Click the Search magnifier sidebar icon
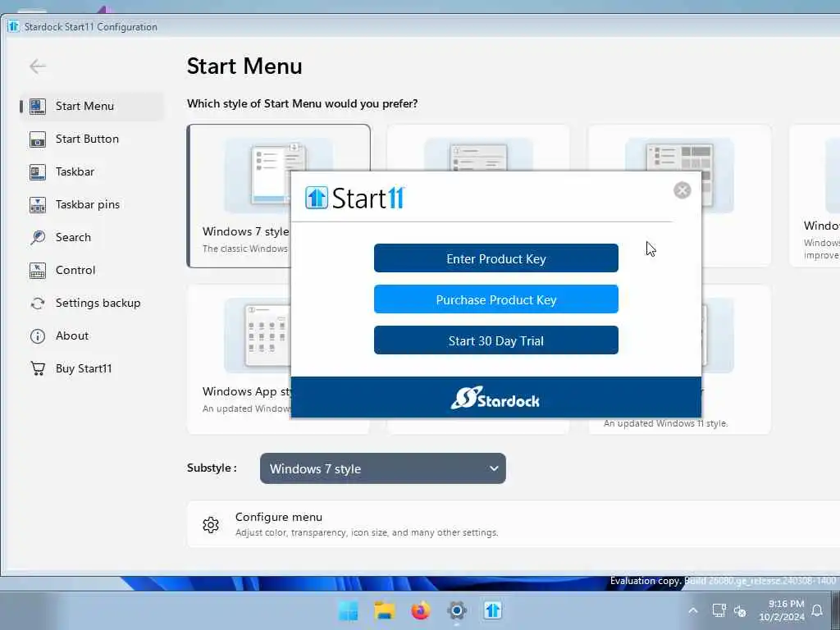 point(38,237)
